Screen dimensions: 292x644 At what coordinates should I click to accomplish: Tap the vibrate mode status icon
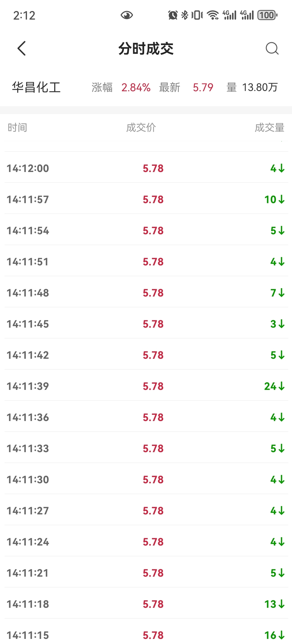click(197, 15)
